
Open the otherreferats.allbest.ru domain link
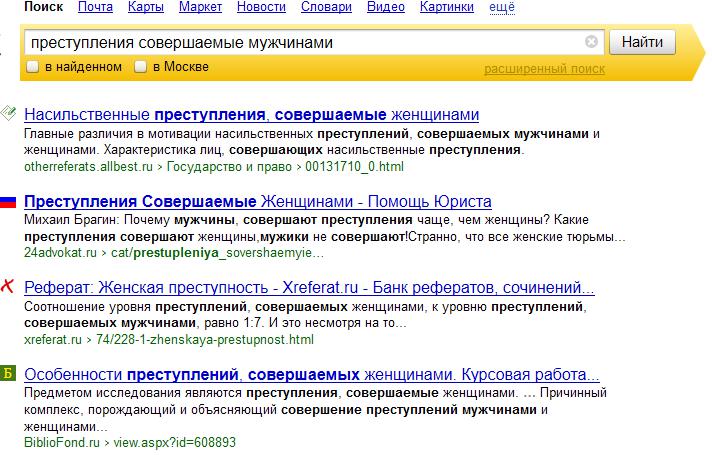click(89, 167)
